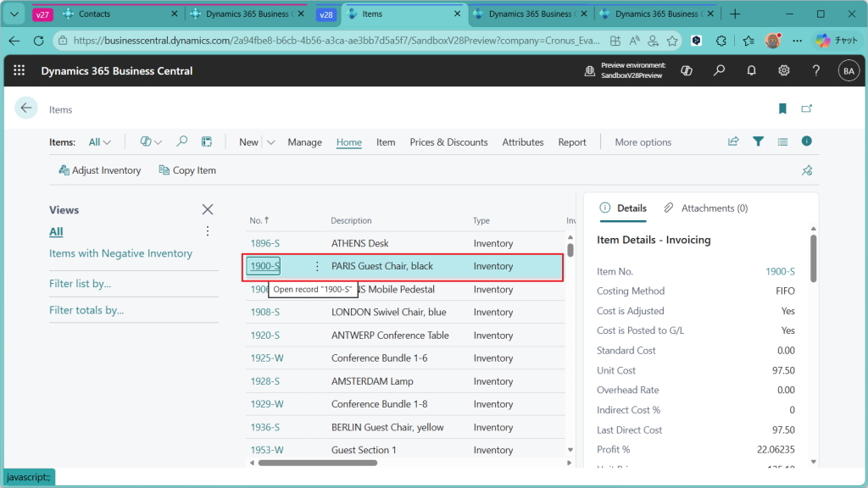Click the share icon in the action bar
868x488 pixels.
pyautogui.click(x=733, y=141)
